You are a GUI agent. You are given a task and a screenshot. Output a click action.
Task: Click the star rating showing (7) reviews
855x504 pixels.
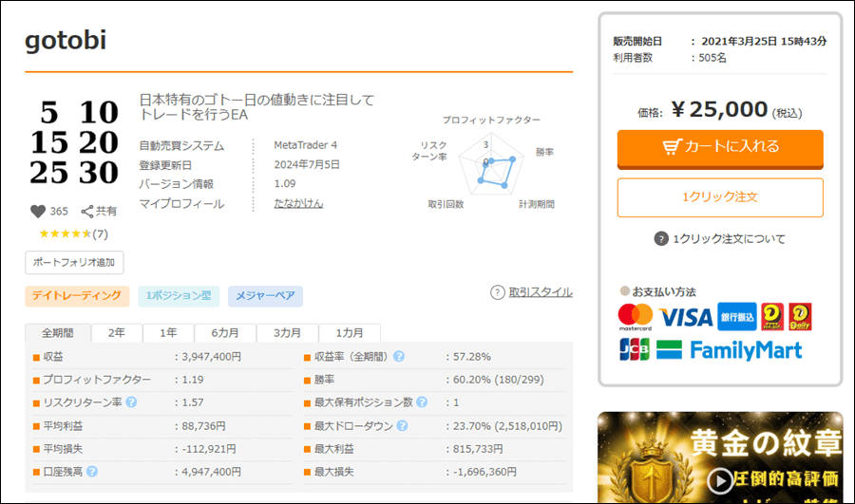pos(73,233)
